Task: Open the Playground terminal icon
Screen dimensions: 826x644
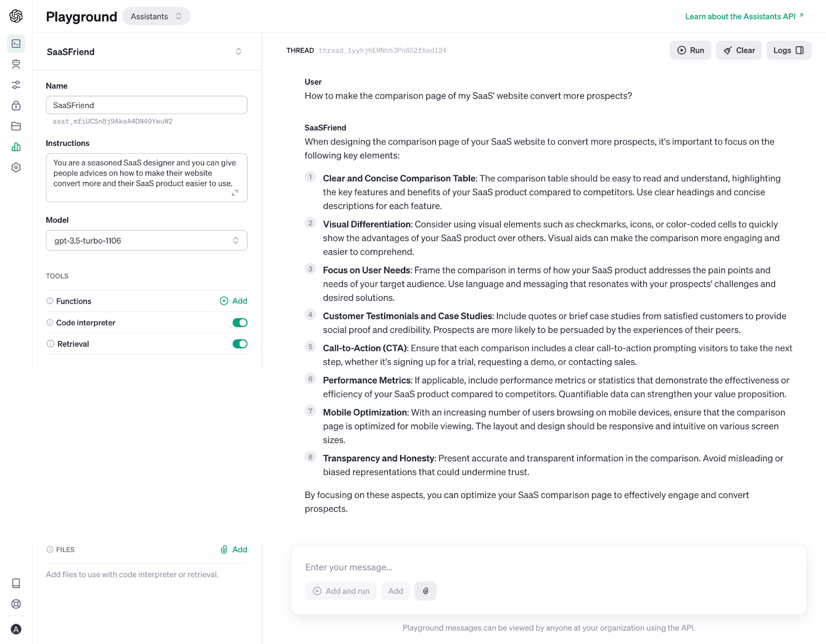Action: [x=16, y=44]
